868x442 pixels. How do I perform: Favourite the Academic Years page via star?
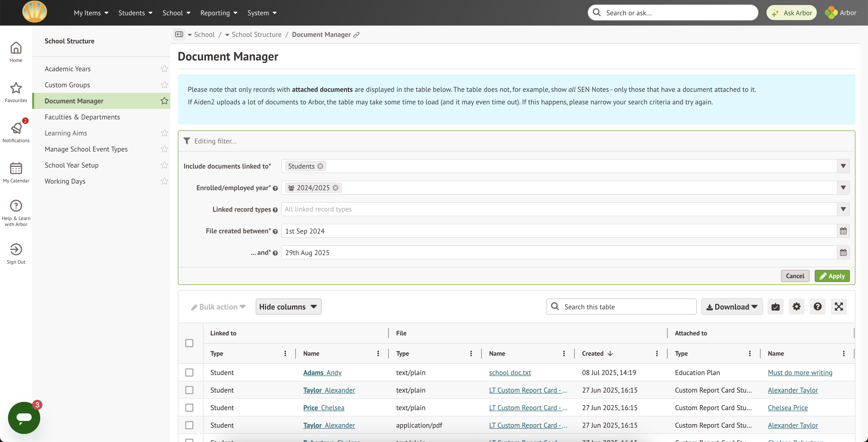click(164, 68)
